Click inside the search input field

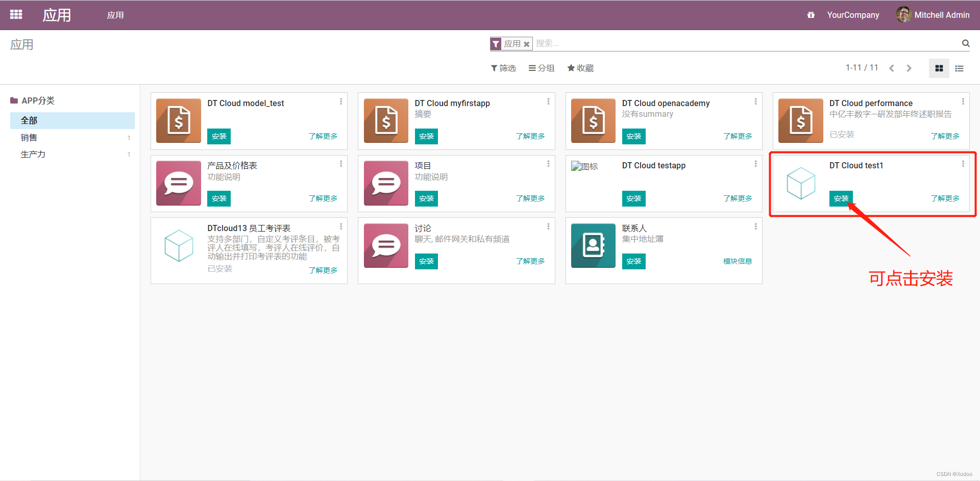pyautogui.click(x=612, y=43)
